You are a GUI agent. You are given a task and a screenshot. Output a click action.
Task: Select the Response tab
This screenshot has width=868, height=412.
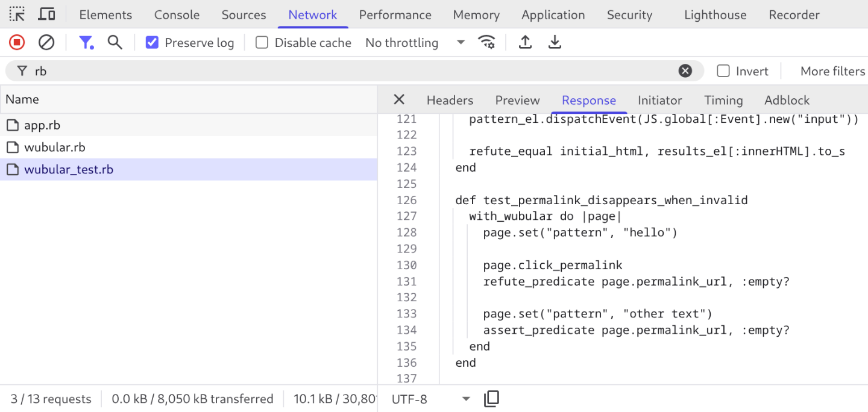pyautogui.click(x=589, y=100)
